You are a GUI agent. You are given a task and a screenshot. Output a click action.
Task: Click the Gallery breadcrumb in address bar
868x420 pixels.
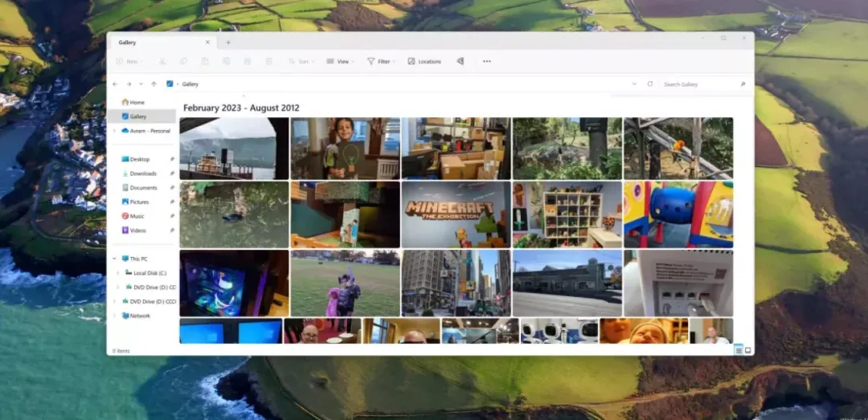pos(190,84)
